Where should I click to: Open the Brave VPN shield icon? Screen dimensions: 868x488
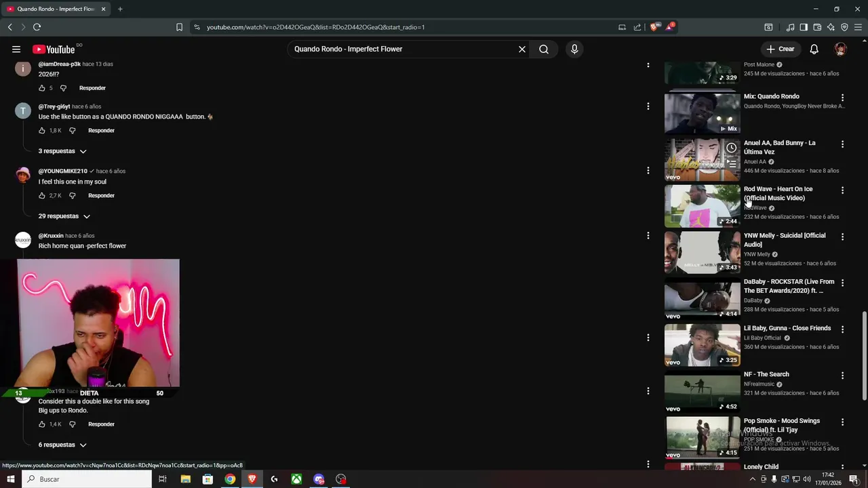tap(844, 27)
